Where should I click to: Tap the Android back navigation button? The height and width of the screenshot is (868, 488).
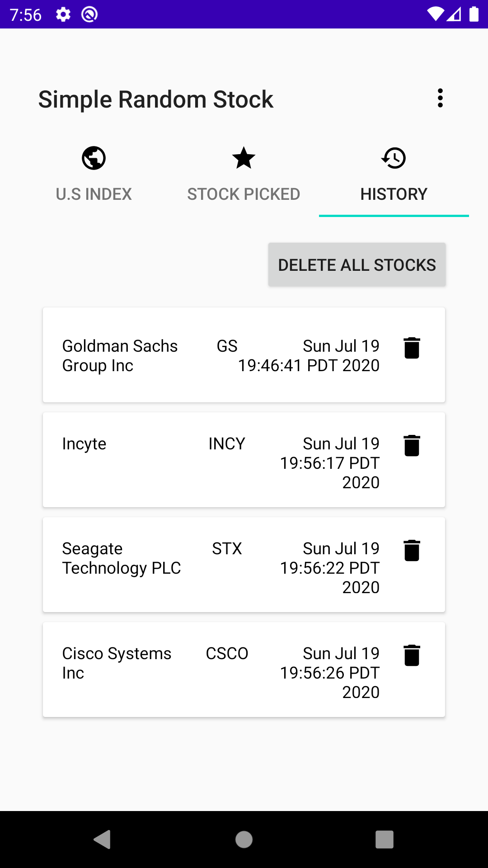pos(103,840)
